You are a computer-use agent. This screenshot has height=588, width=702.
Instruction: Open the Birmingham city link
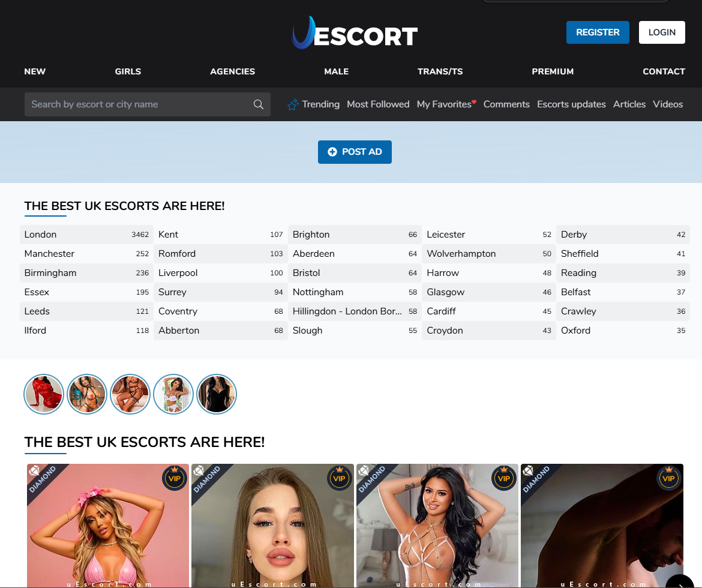[50, 272]
